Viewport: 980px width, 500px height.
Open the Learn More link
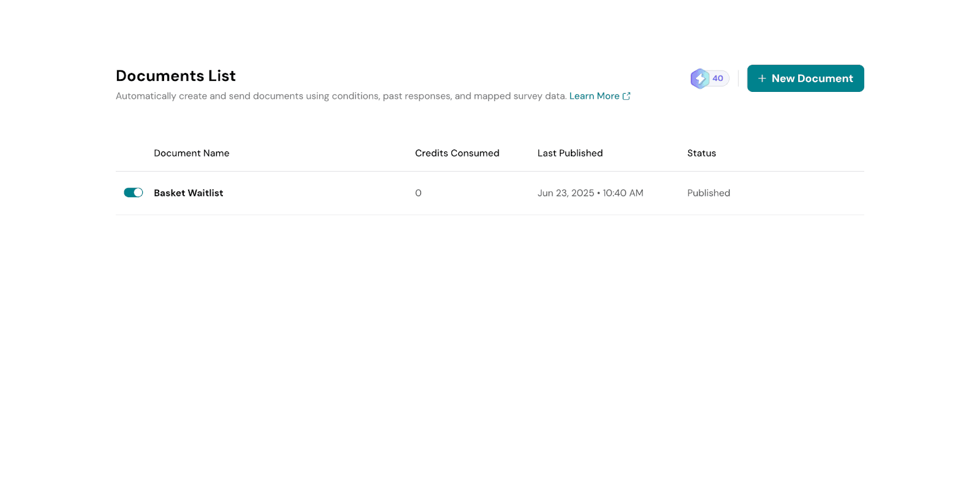pyautogui.click(x=594, y=96)
